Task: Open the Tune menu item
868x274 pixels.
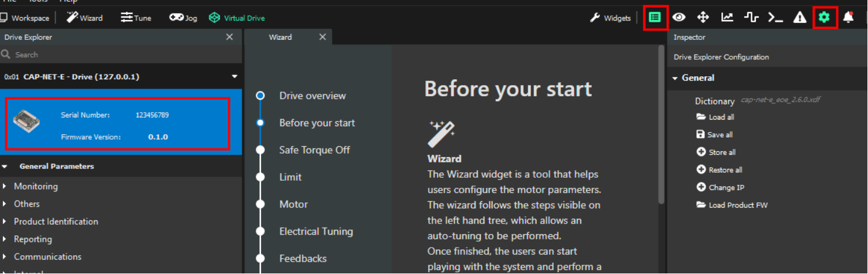Action: pyautogui.click(x=136, y=18)
